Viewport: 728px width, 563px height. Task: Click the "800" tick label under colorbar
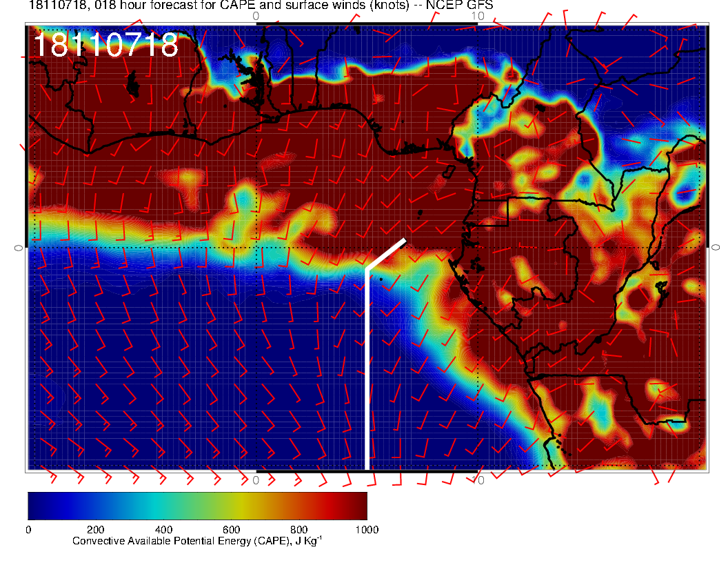(x=299, y=530)
